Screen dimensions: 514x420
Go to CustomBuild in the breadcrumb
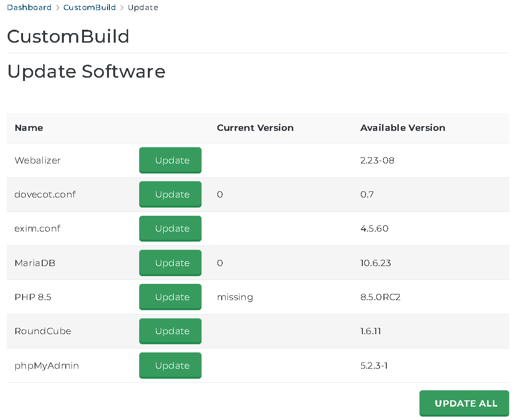[89, 8]
